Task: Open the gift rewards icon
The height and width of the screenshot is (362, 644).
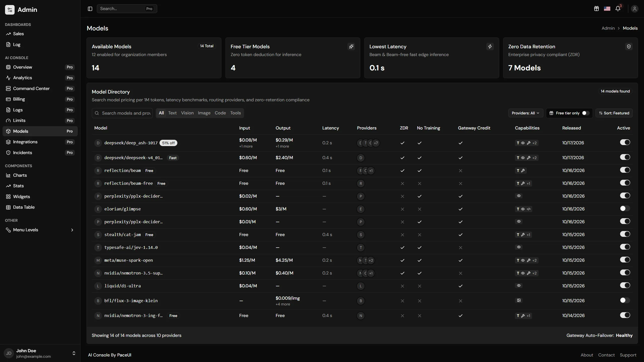Action: pos(596,9)
